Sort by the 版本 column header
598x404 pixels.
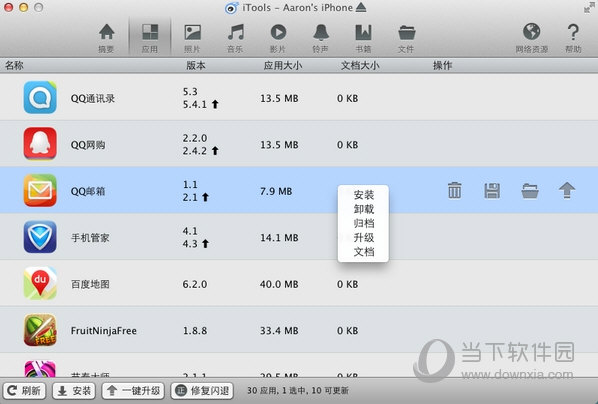click(196, 66)
